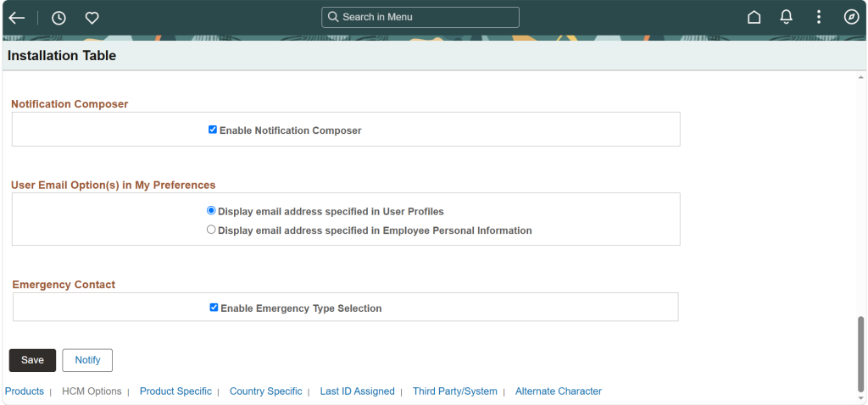
Task: Open the Product Specific tab link
Action: click(x=175, y=391)
